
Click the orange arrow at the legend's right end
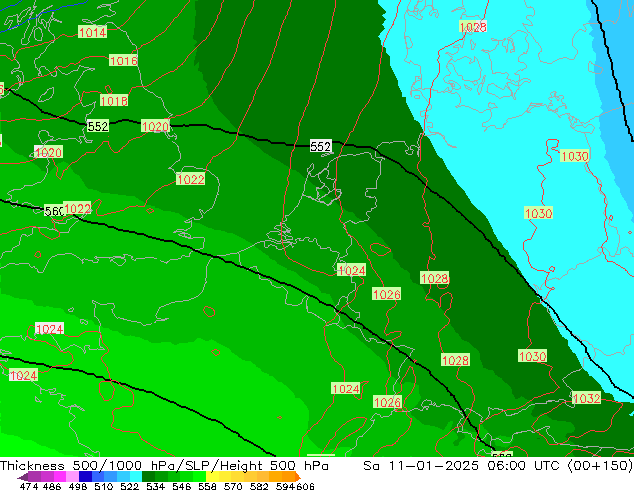[x=298, y=476]
